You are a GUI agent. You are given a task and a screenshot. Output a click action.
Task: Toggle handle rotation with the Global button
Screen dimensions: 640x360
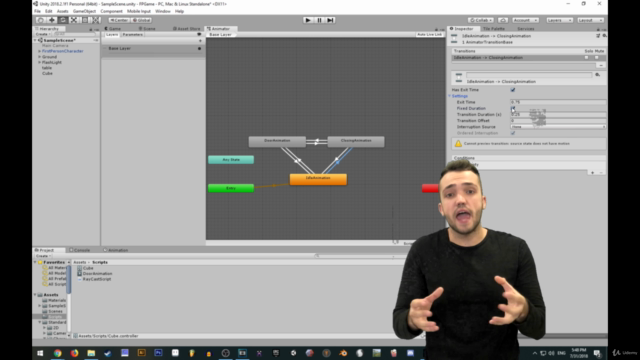[141, 20]
